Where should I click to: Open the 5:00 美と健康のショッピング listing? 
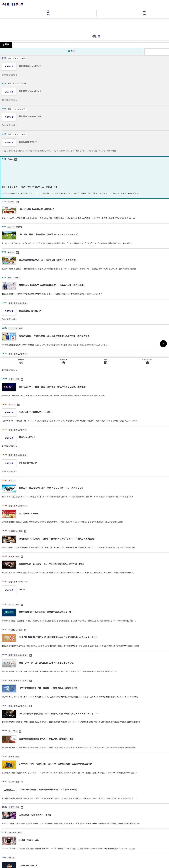(x=30, y=116)
